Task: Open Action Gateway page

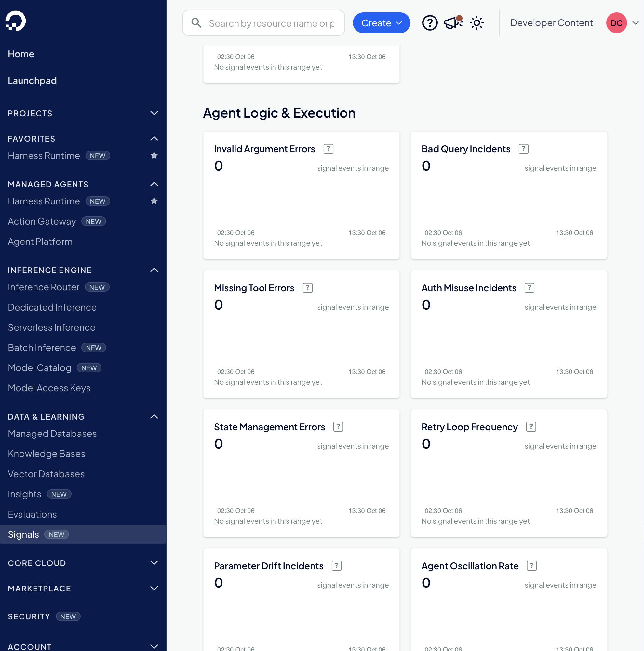Action: (x=42, y=221)
